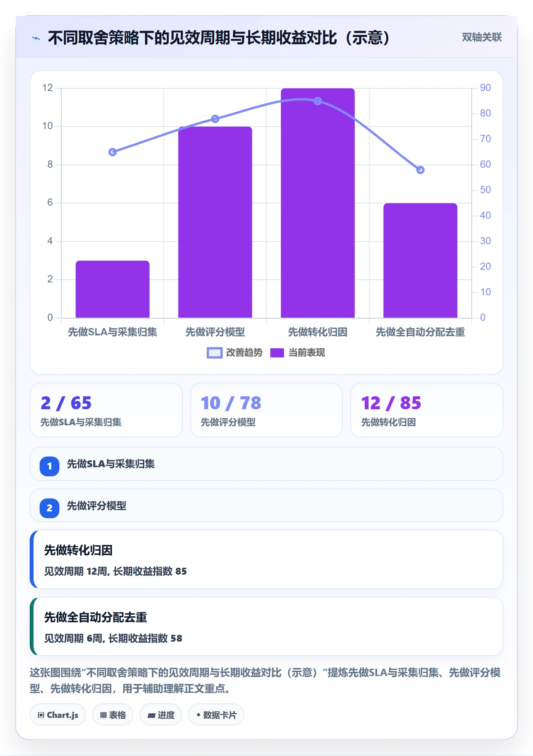
Task: Toggle the 改善趋势 legend item
Action: click(235, 353)
